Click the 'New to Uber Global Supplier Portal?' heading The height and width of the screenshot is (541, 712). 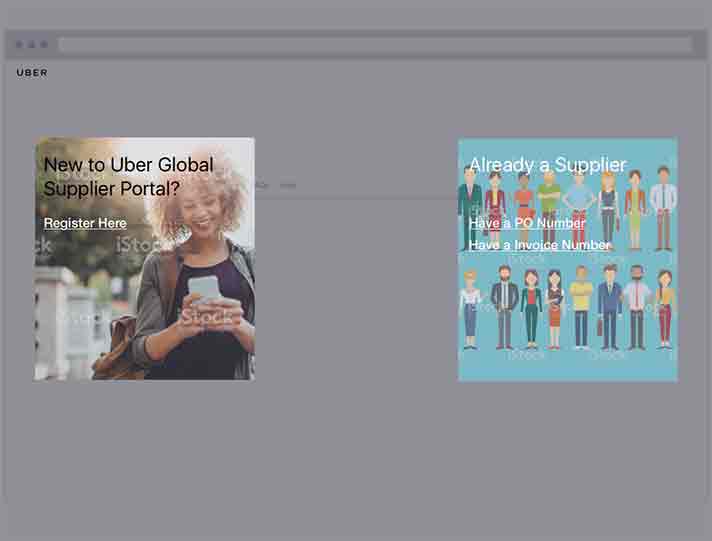tap(129, 177)
